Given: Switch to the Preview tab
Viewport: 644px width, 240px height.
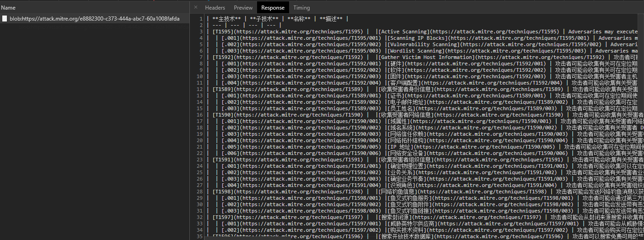Looking at the screenshot, I should 243,7.
